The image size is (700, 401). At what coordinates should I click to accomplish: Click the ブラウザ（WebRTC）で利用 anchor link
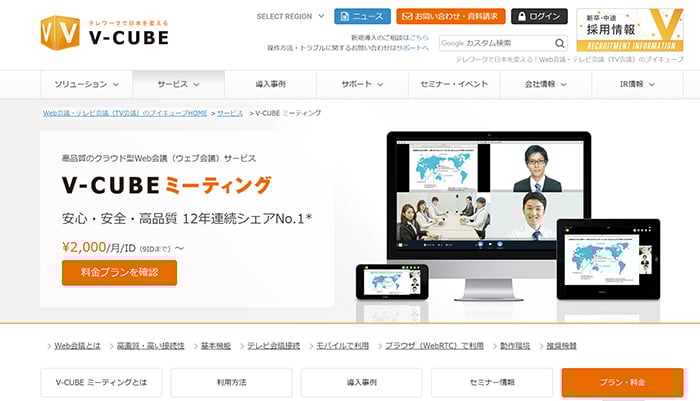[434, 346]
